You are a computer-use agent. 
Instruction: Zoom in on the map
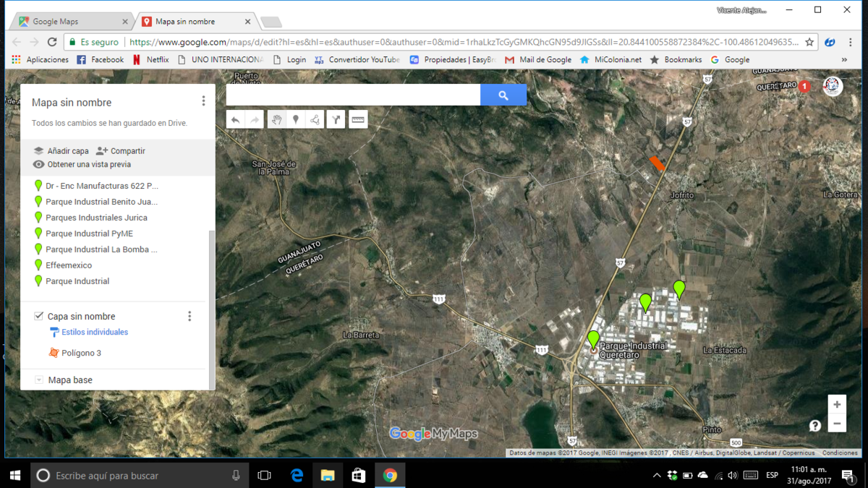[837, 404]
